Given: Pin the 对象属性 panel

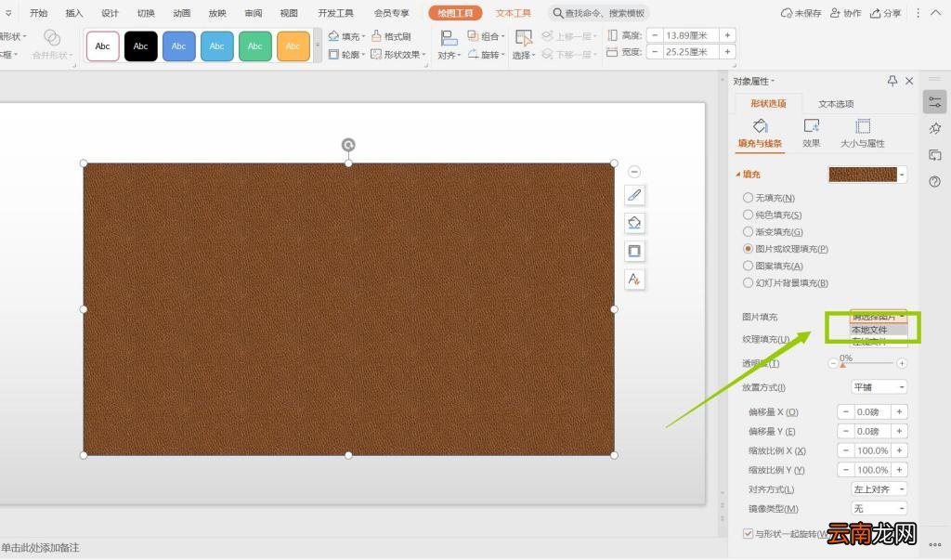Looking at the screenshot, I should click(892, 81).
